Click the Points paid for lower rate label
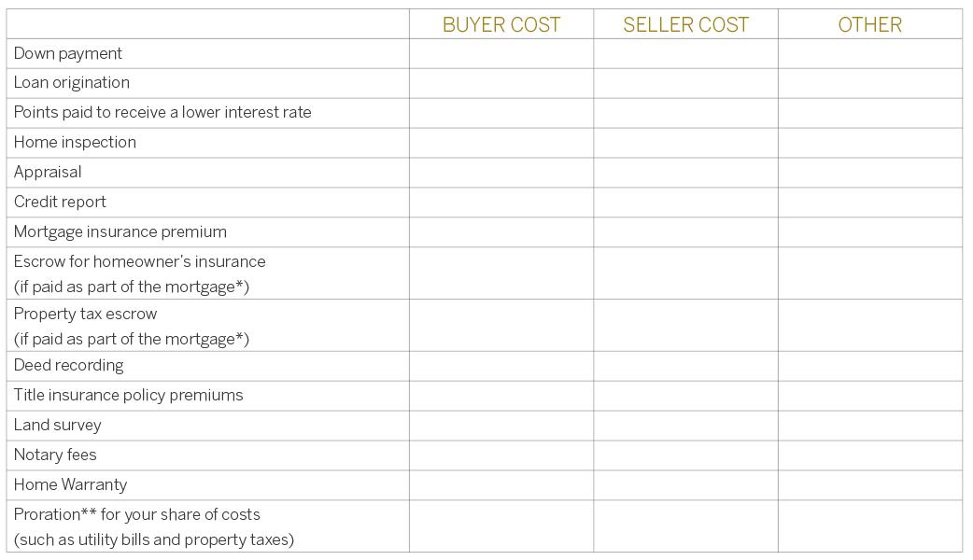This screenshot has height=560, width=973. tap(162, 113)
